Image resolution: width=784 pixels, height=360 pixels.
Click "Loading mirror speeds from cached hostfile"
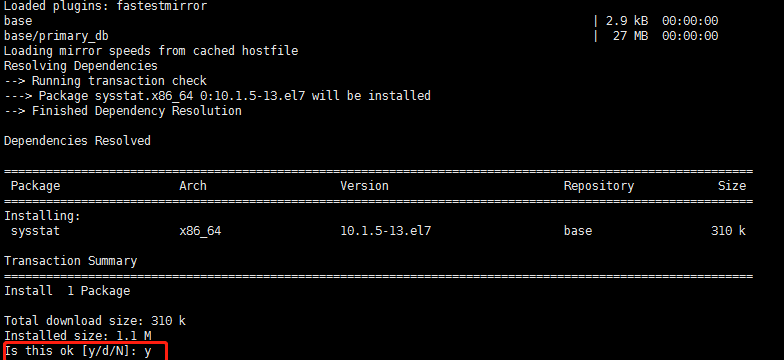click(151, 51)
